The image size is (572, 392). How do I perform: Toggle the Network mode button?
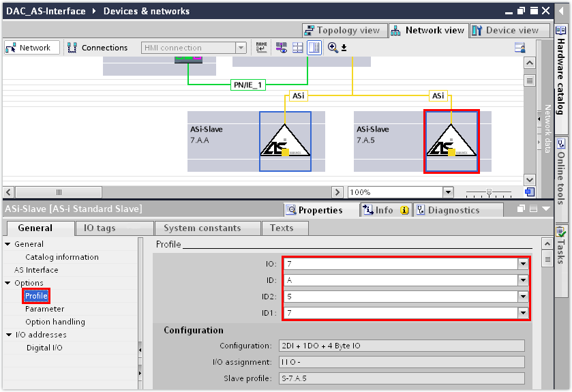pos(29,48)
